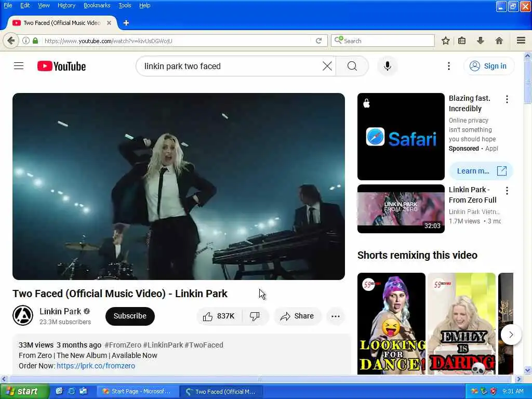Image resolution: width=532 pixels, height=399 pixels.
Task: Click the 33M views count text
Action: tap(36, 345)
